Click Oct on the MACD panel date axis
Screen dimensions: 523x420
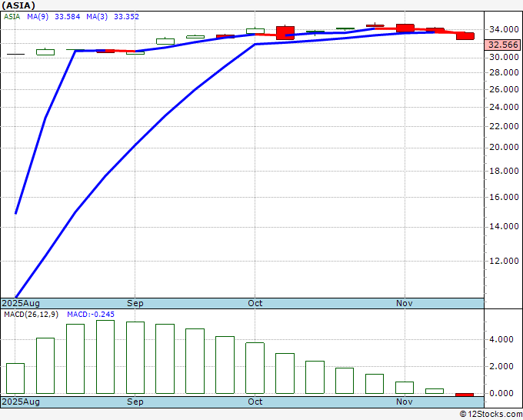[x=255, y=402]
